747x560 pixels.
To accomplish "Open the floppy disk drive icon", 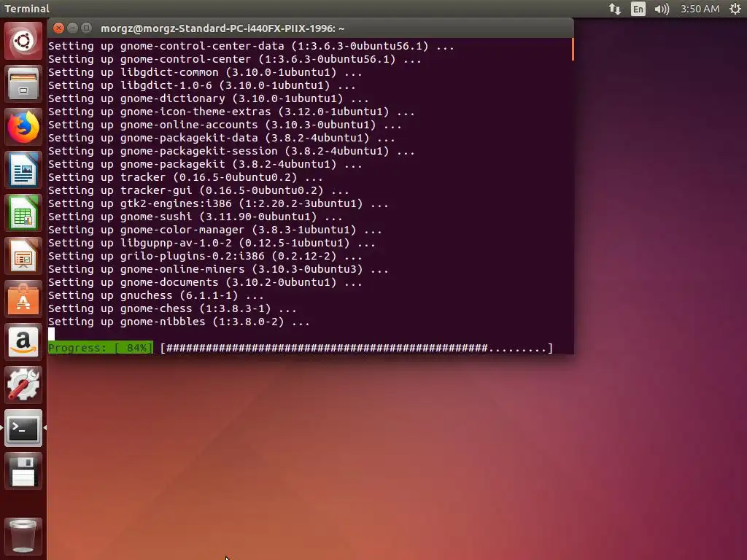I will coord(23,471).
